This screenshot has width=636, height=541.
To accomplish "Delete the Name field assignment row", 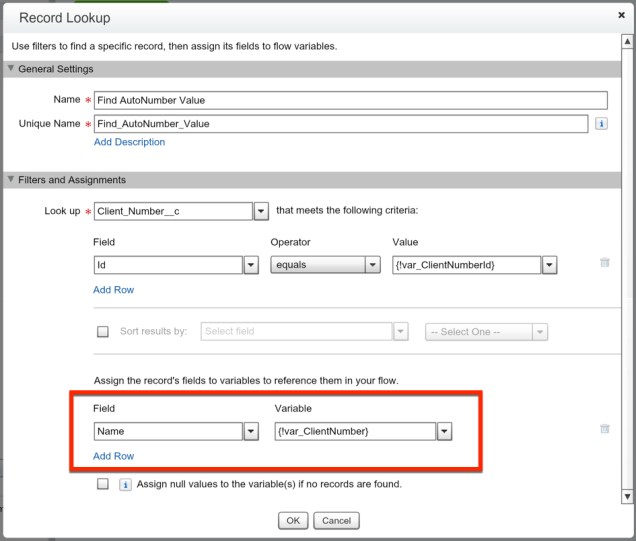I will coord(604,429).
